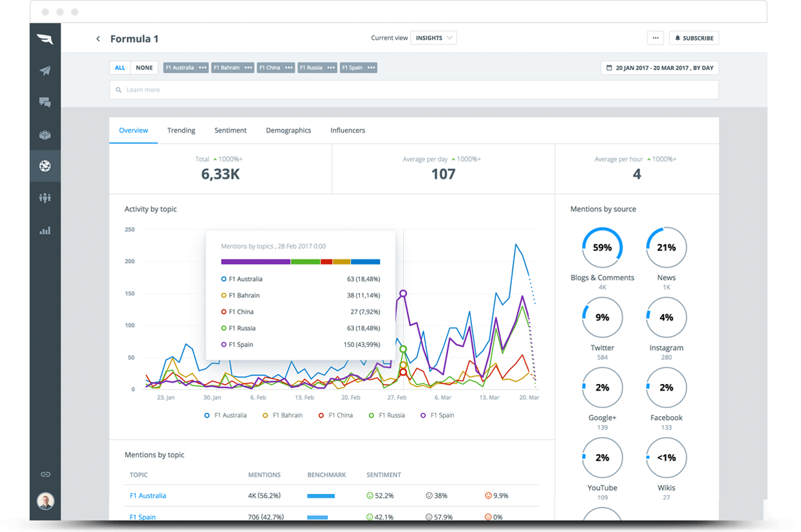Open the user profile avatar
801x532 pixels.
45,501
